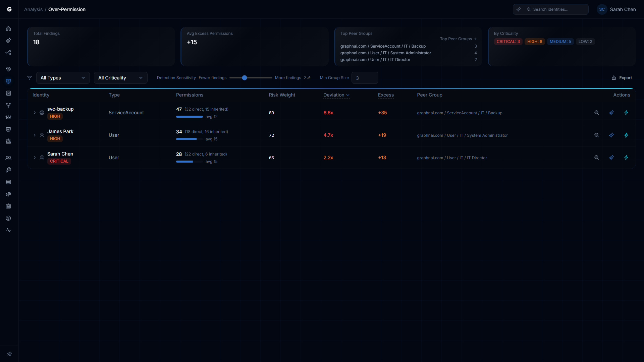
Task: Click the HIGH: 8 criticality badge
Action: tap(535, 41)
